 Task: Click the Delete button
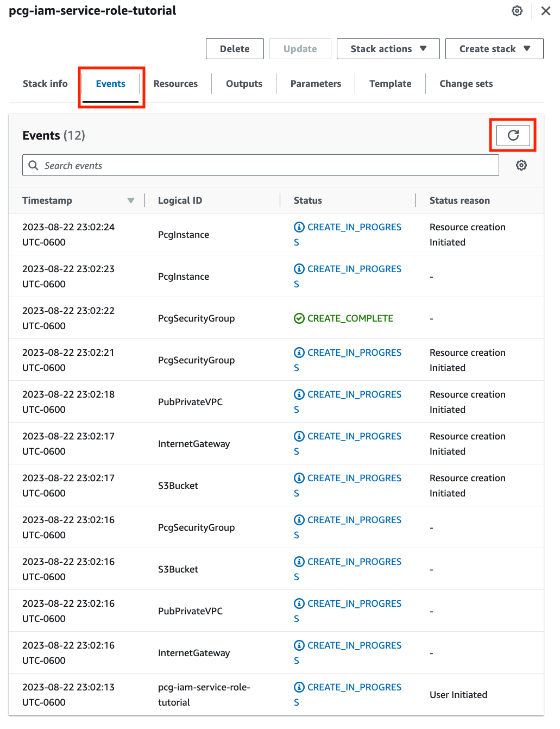click(235, 48)
